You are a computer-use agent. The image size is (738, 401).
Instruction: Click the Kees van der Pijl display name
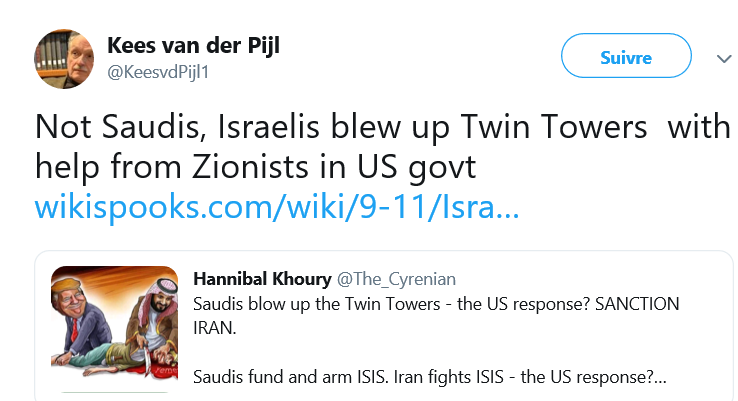[x=202, y=47]
